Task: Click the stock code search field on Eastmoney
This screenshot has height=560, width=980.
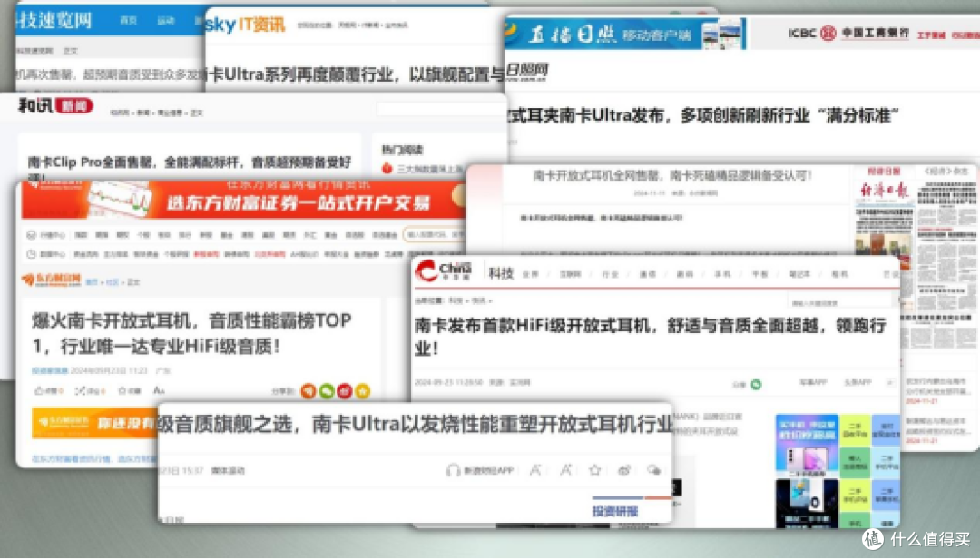Action: point(434,234)
